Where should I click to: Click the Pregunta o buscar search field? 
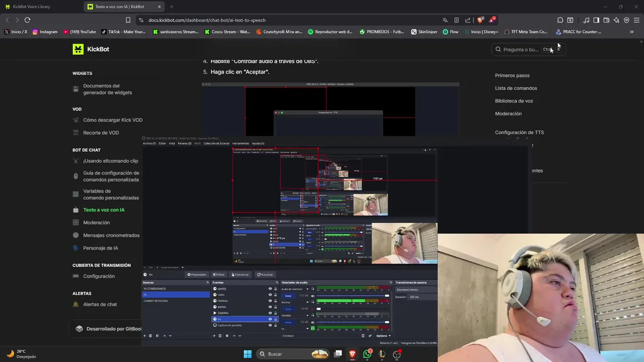[528, 49]
